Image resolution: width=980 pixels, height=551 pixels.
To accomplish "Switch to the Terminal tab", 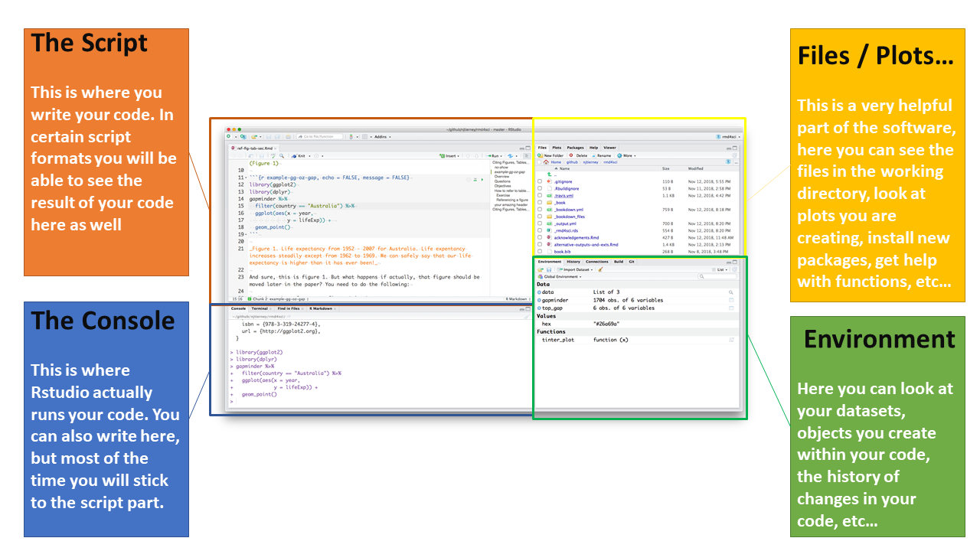I will tap(261, 308).
